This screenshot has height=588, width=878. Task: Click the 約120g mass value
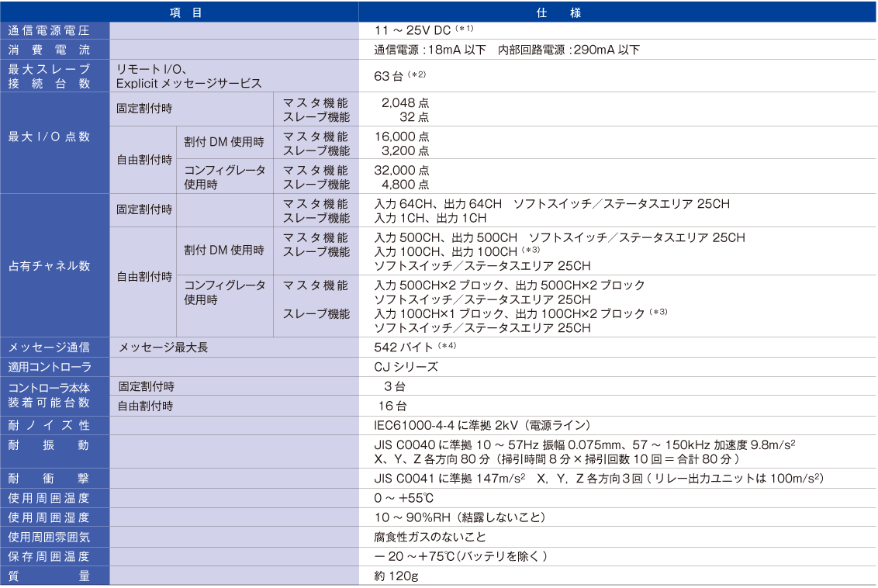(396, 576)
